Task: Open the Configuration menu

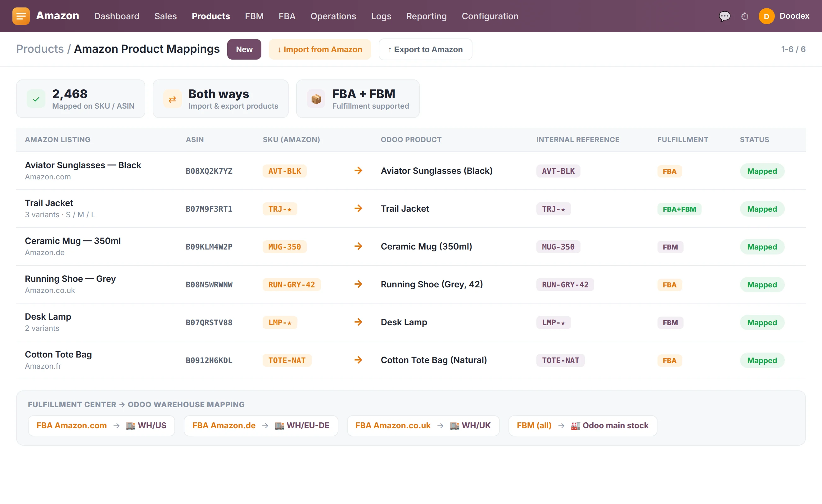Action: [x=490, y=16]
